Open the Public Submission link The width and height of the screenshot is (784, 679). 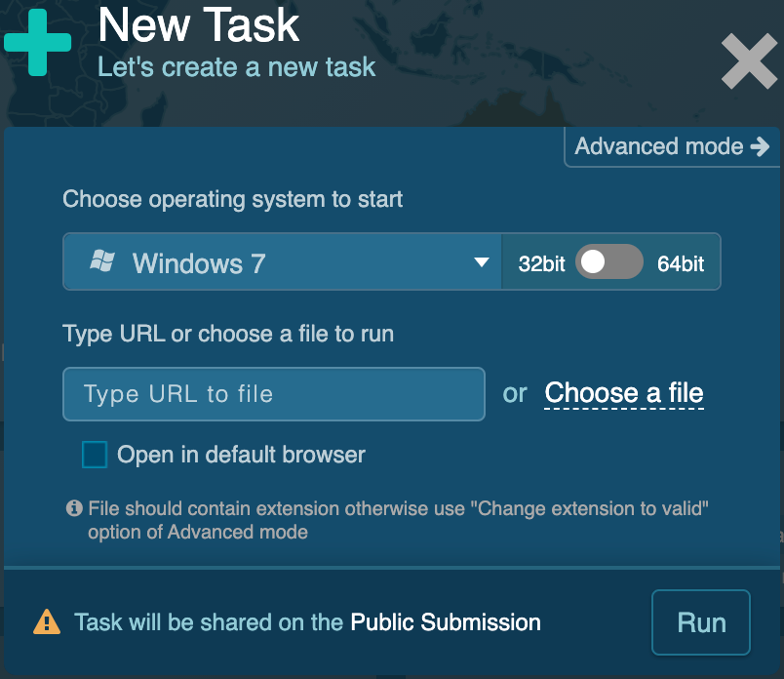[x=445, y=622]
